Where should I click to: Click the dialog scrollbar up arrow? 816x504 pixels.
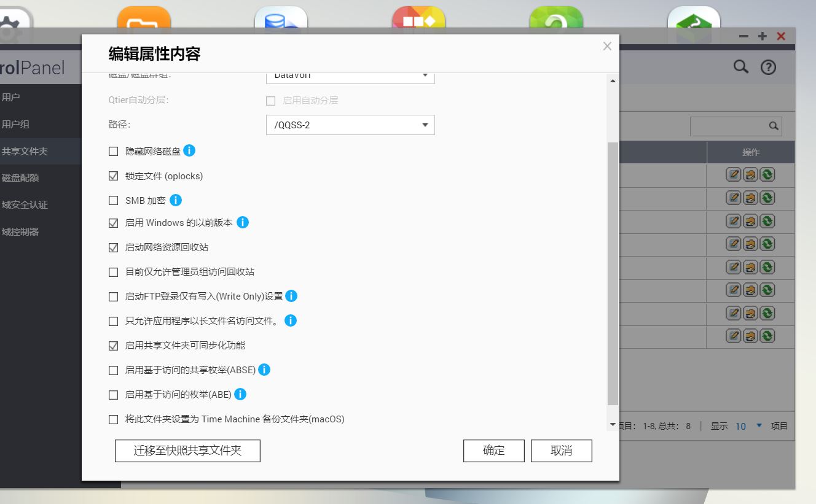tap(613, 81)
